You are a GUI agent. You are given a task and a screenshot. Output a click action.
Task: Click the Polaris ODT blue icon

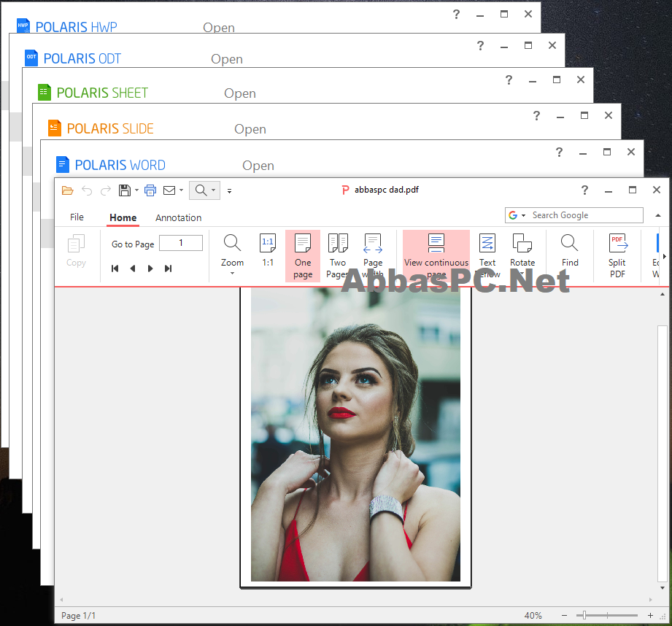pos(31,58)
